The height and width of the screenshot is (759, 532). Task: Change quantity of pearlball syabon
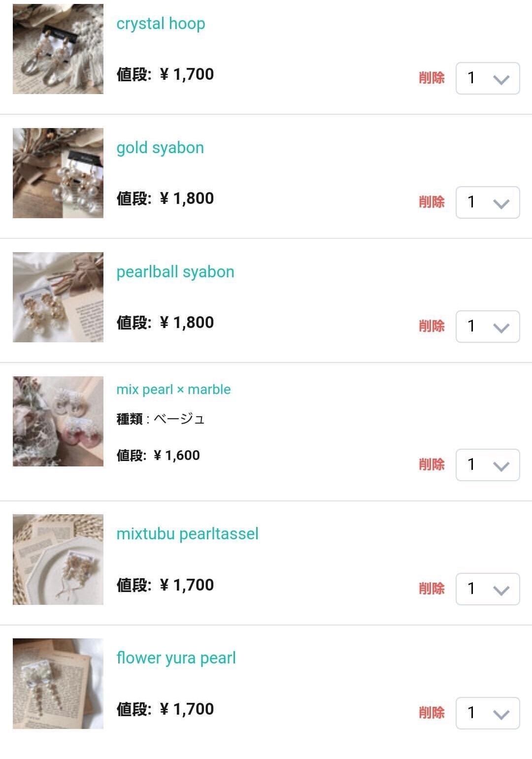pos(488,326)
